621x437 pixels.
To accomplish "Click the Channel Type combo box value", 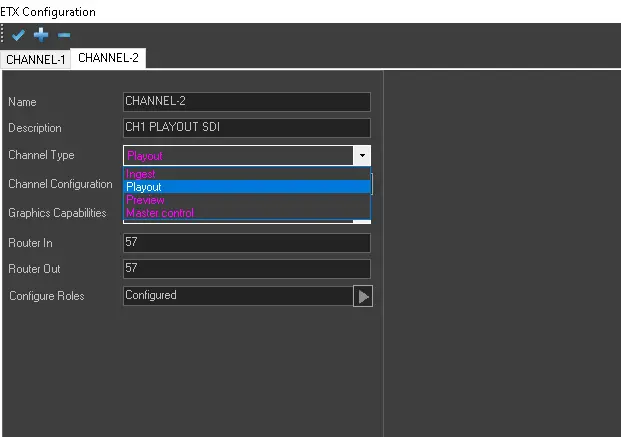I will coord(238,155).
